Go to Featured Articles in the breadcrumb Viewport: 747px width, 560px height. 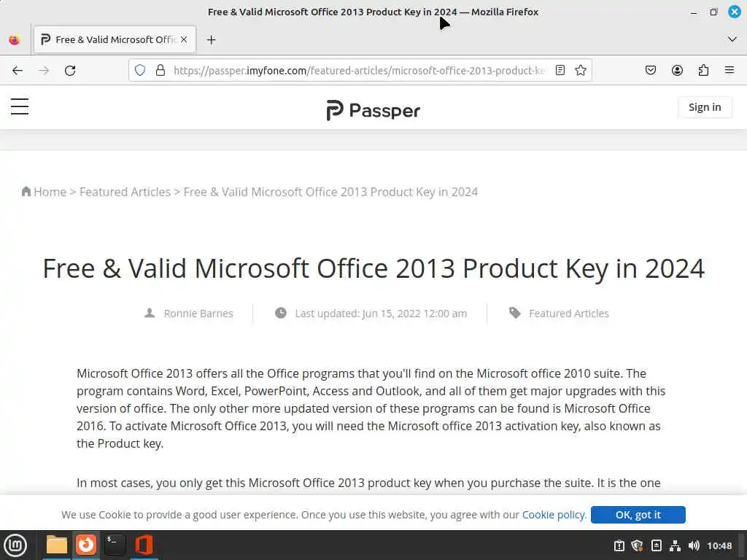click(125, 192)
